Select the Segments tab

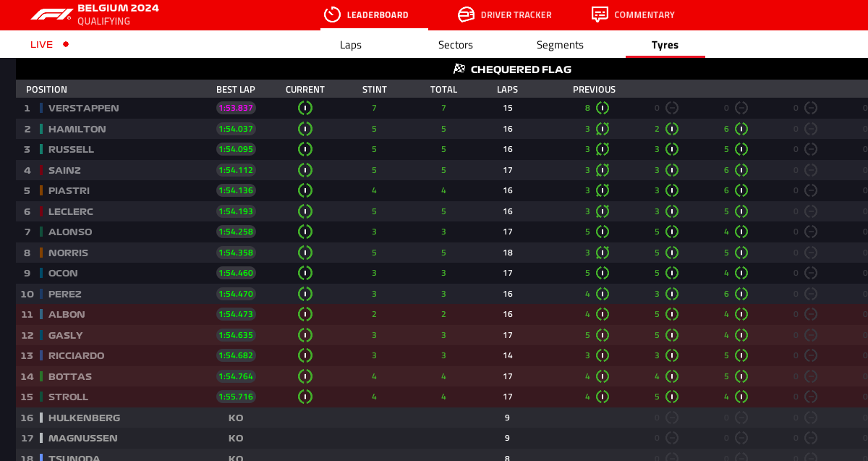(x=560, y=45)
